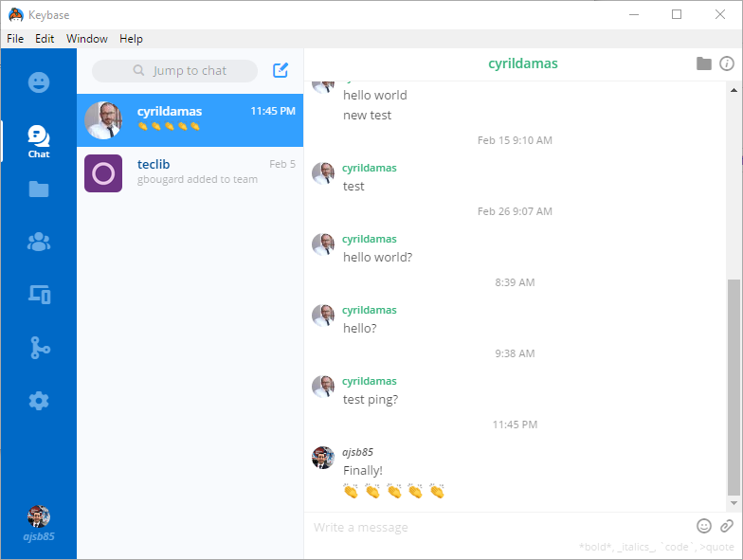
Task: Open the Window menu
Action: [87, 38]
